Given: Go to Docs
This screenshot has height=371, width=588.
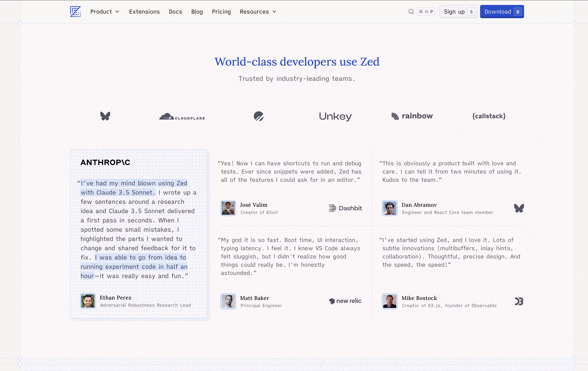Looking at the screenshot, I should point(176,12).
